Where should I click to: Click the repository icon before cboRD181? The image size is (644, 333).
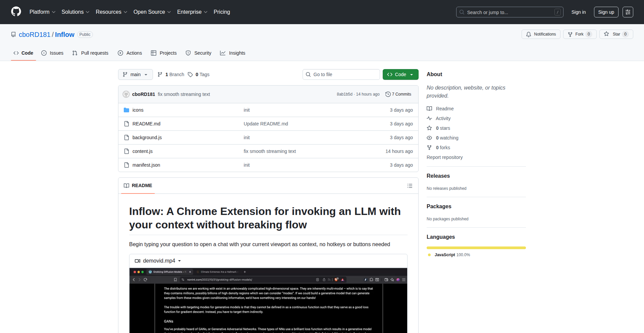pyautogui.click(x=13, y=35)
